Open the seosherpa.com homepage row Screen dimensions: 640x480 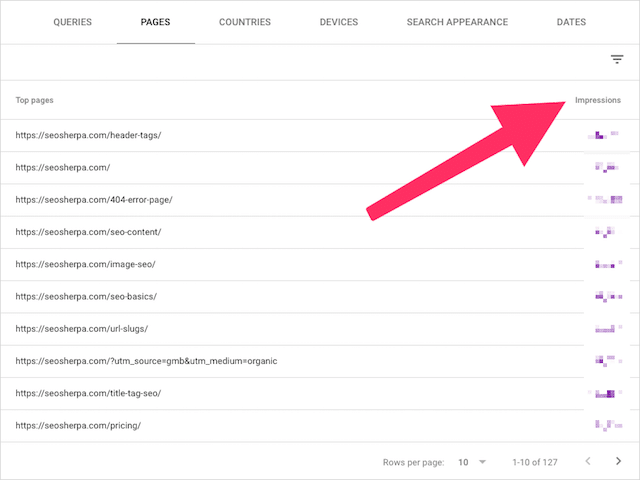pos(320,167)
